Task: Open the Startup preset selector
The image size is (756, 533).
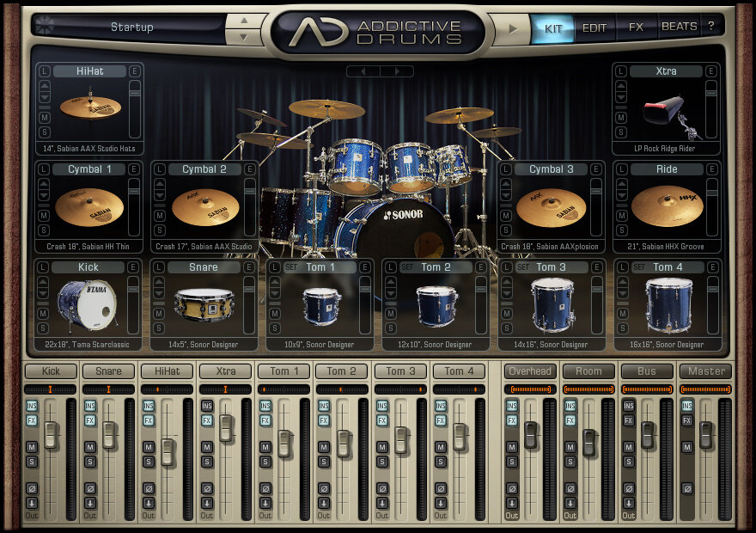Action: coord(132,27)
